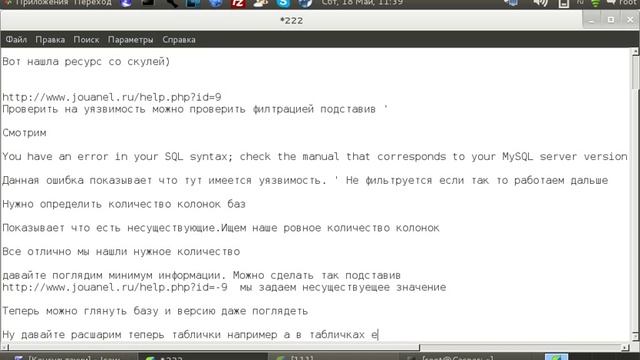Click the line starting 'Данная ошибка показывает'
This screenshot has width=640, height=360.
(x=305, y=180)
